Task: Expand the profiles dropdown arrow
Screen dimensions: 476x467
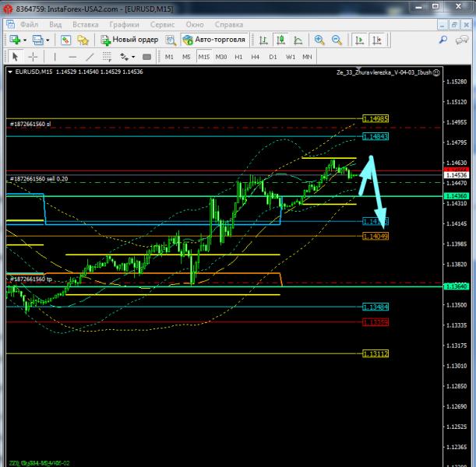Action: tap(48, 40)
